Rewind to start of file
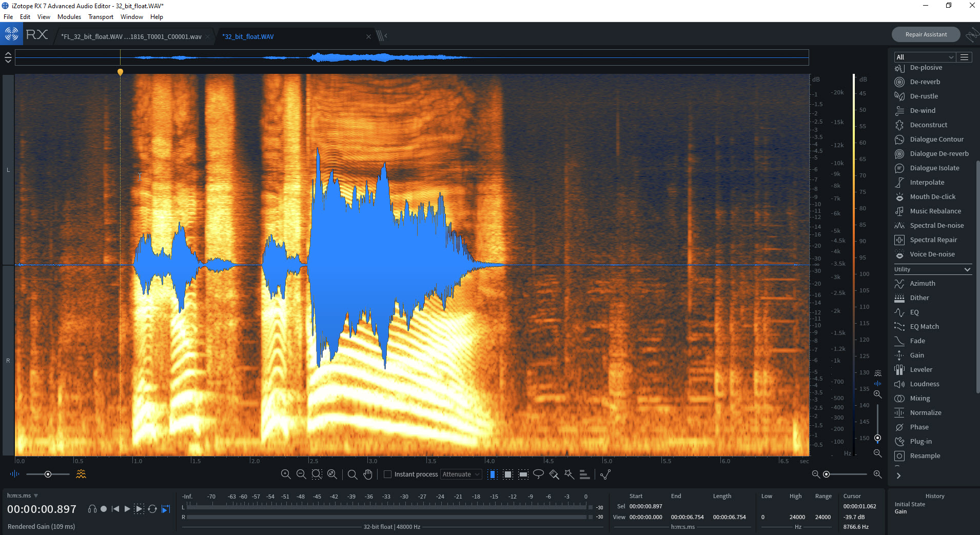980x535 pixels. pos(115,509)
